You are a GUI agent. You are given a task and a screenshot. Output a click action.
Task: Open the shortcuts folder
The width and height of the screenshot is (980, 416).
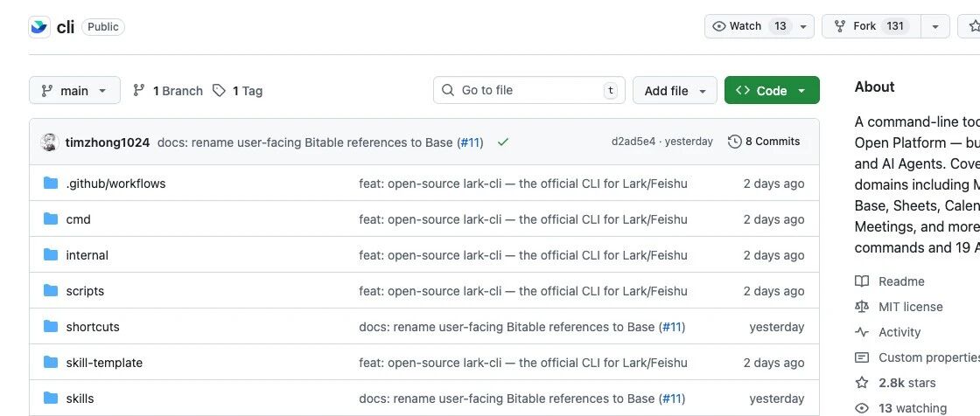pos(93,327)
